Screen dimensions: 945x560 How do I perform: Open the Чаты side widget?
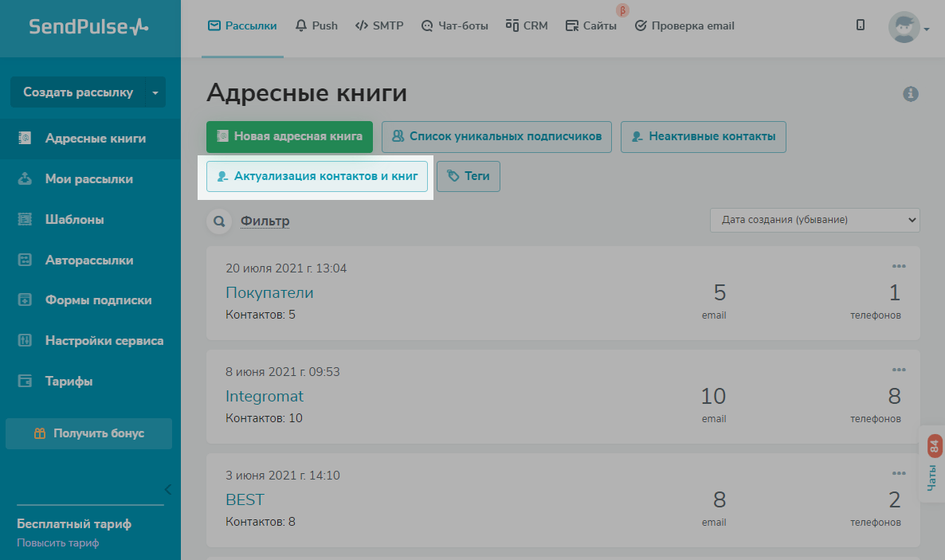point(933,466)
